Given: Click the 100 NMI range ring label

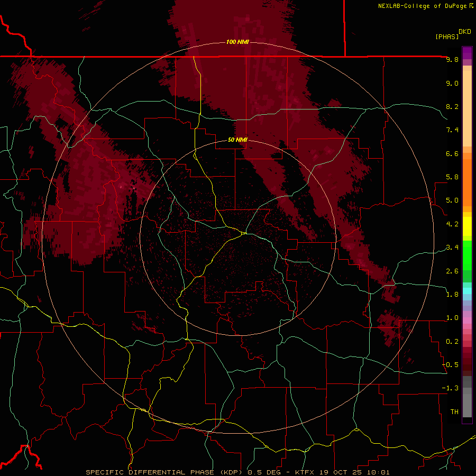Looking at the screenshot, I should click(237, 42).
